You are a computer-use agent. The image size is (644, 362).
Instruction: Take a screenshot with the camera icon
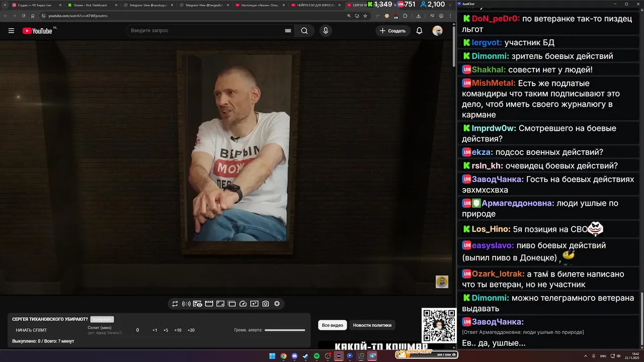(x=266, y=304)
